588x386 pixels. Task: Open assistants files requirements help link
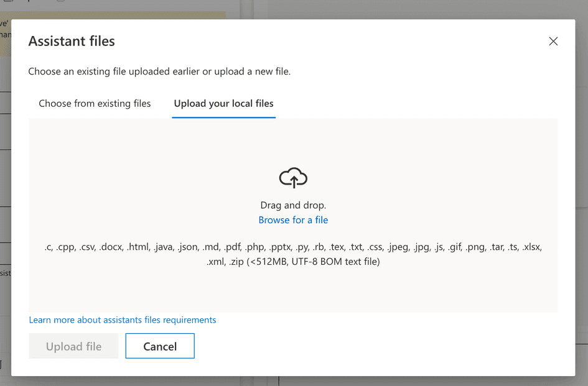[123, 319]
